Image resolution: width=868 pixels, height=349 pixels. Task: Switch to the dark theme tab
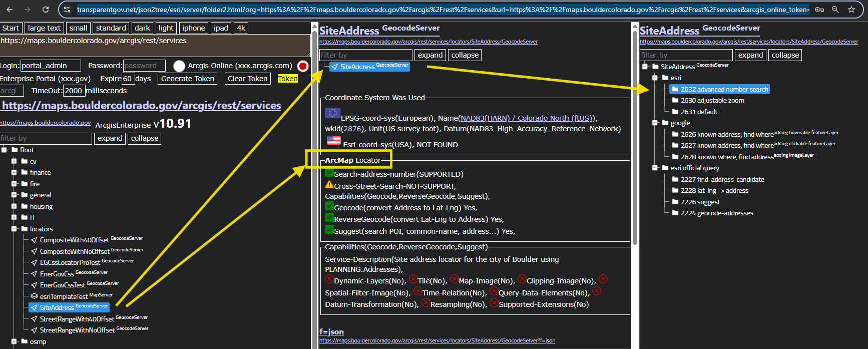(142, 28)
